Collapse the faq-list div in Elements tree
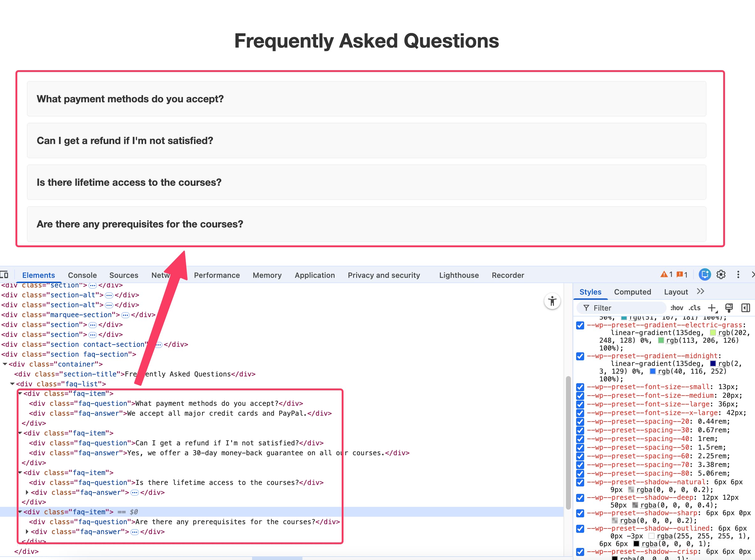The width and height of the screenshot is (755, 560). tap(13, 384)
